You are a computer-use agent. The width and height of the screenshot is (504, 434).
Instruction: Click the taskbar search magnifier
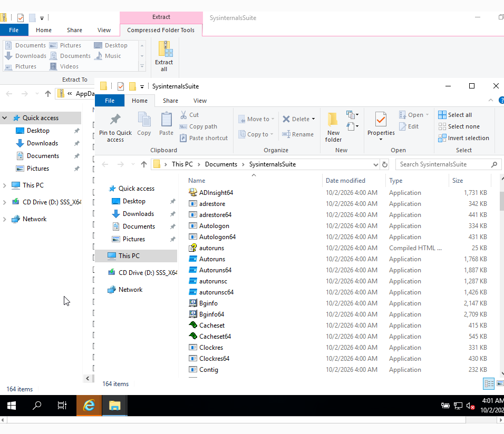(x=37, y=406)
